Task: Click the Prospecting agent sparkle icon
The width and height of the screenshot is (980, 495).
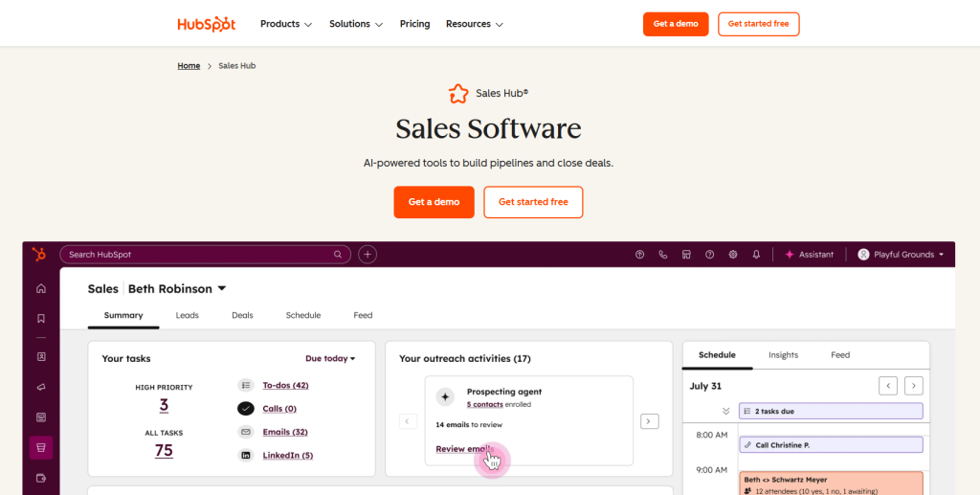Action: (x=445, y=397)
